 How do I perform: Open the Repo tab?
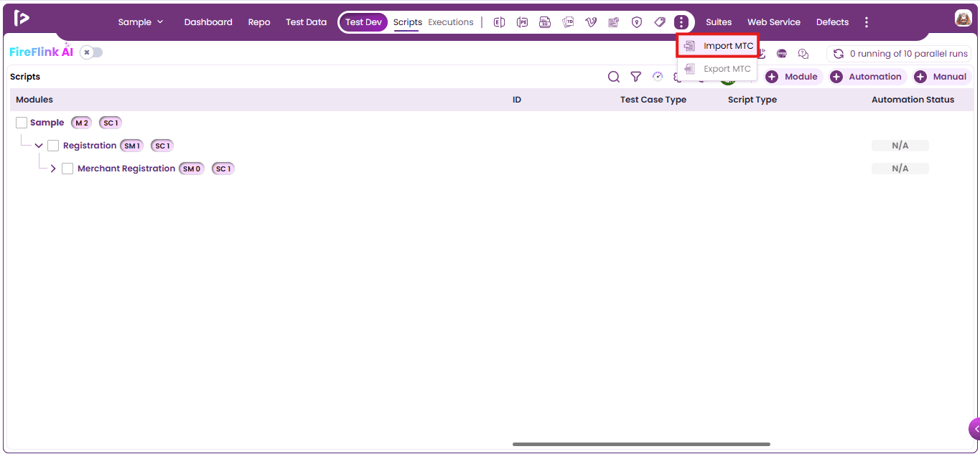(259, 22)
